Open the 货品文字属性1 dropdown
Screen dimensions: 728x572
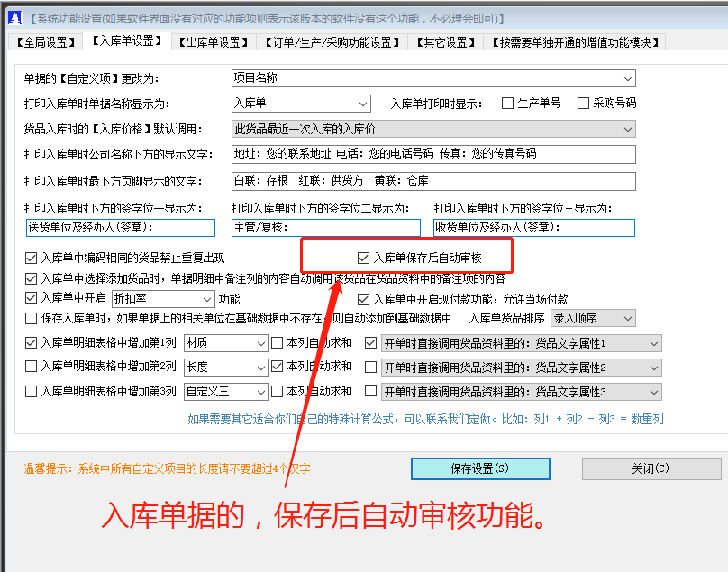[x=652, y=343]
